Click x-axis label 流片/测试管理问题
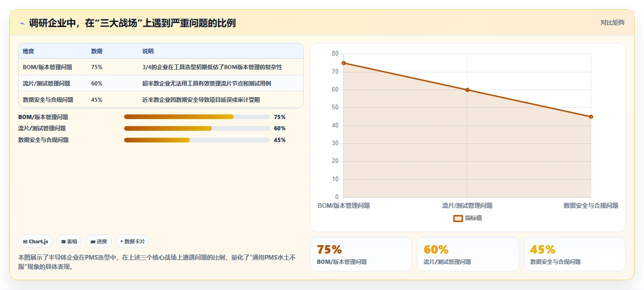 pyautogui.click(x=467, y=205)
